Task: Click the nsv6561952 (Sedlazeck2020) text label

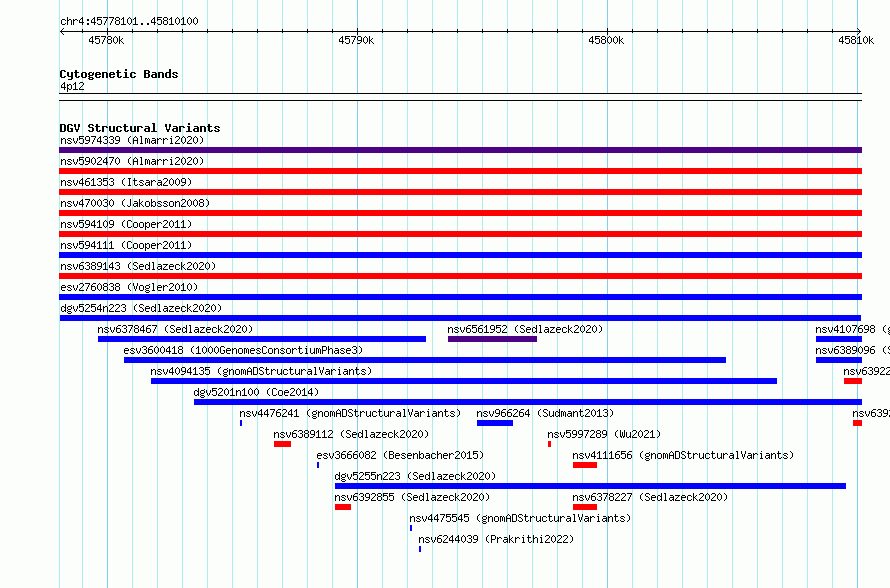Action: tap(525, 329)
